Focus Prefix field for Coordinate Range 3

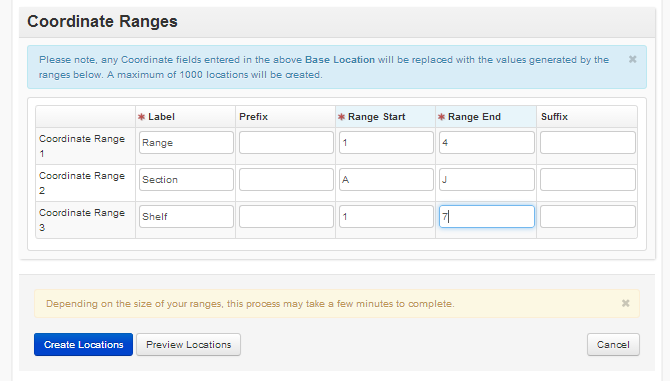click(x=286, y=217)
